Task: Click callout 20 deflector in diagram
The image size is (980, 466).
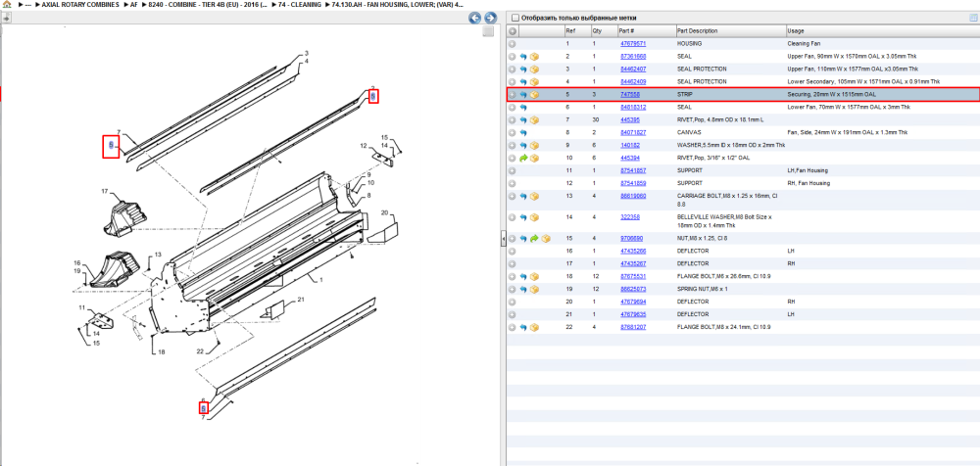Action: tap(385, 213)
